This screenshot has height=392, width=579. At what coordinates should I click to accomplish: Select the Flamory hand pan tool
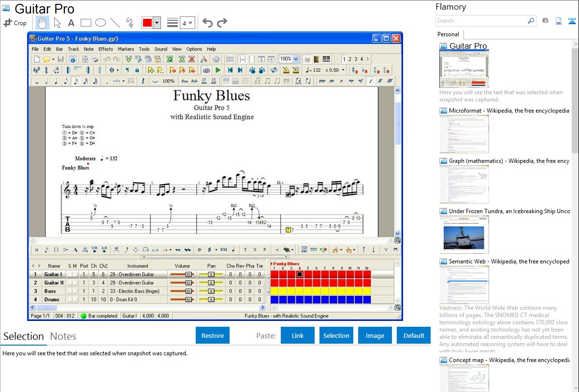point(42,23)
